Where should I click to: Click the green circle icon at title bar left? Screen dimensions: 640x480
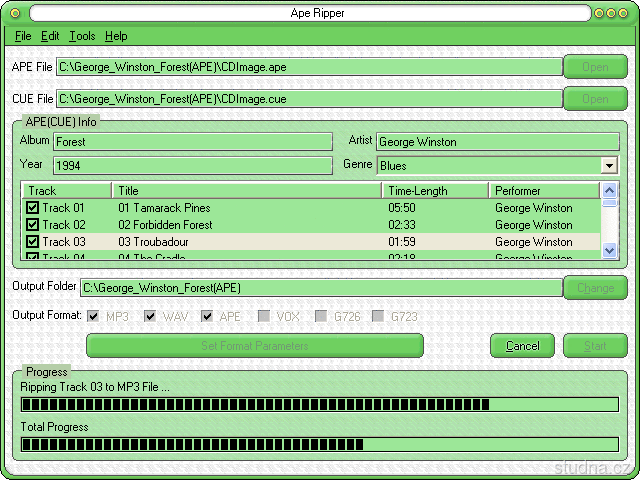(x=15, y=13)
